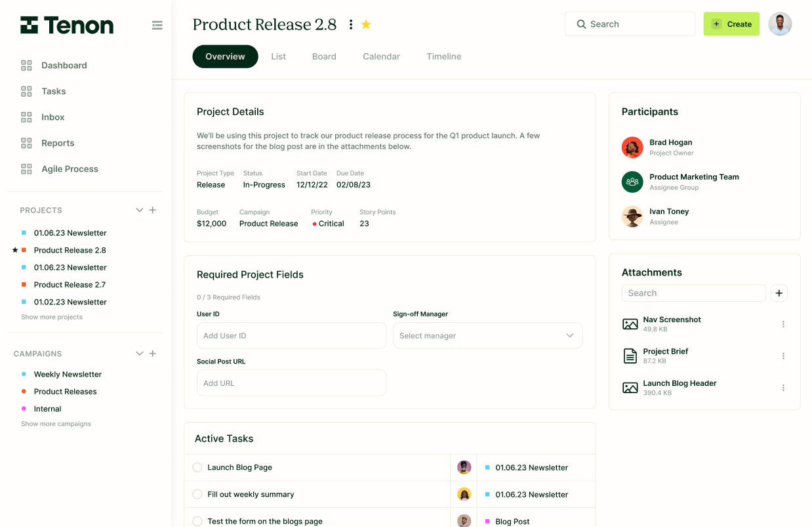The image size is (812, 527).
Task: Open the three-dot menu beside Product Release 2.8
Action: (351, 24)
